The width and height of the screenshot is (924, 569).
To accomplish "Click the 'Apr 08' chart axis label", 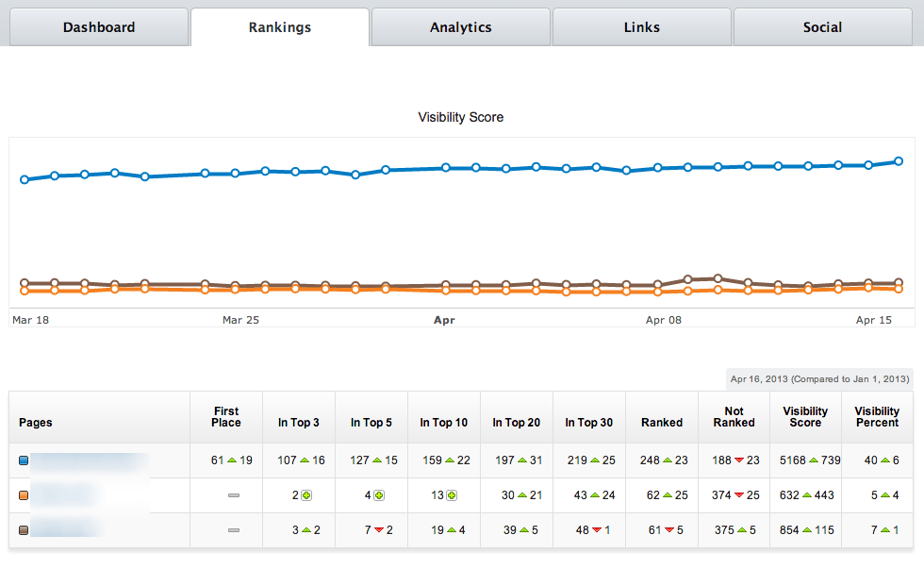I will (x=664, y=320).
